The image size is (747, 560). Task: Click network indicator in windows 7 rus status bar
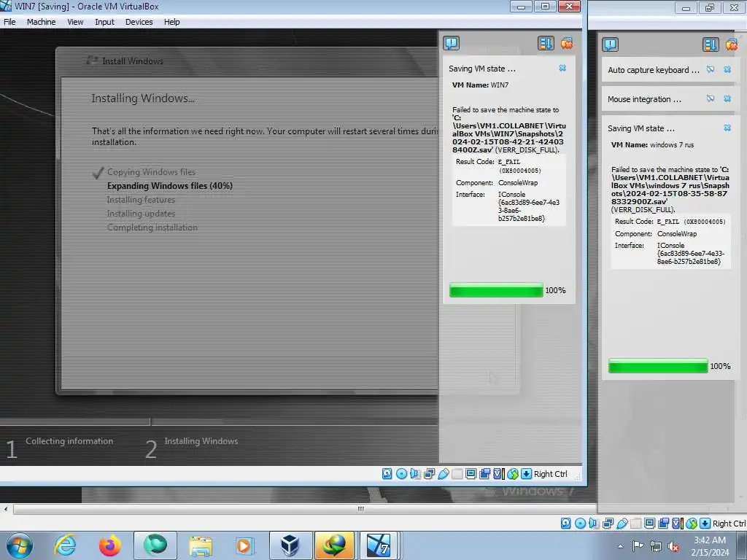608,524
